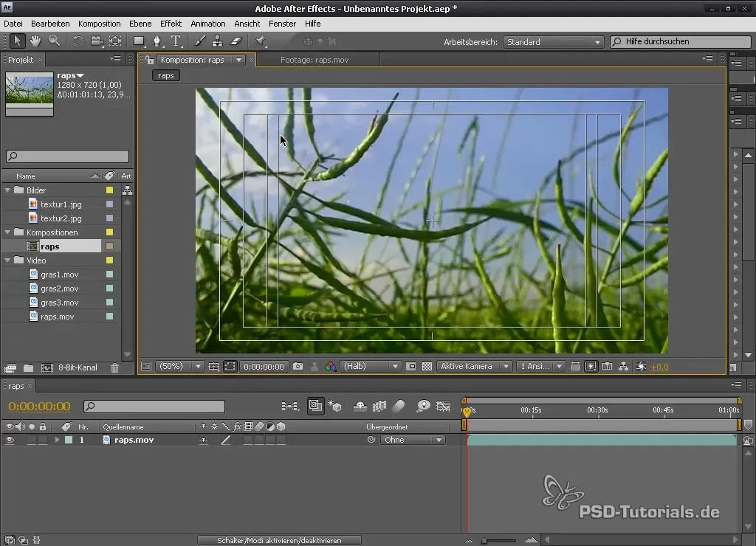
Task: Open the Komposition: raps tab dropdown arrow
Action: pos(238,61)
